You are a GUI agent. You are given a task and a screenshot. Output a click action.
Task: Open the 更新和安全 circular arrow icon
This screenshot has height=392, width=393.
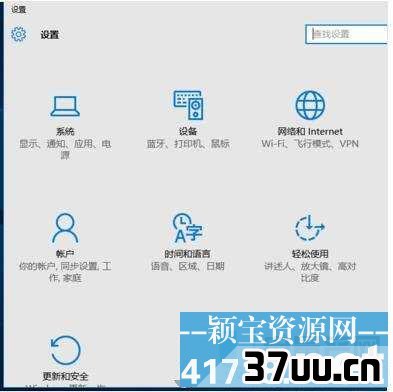tap(66, 351)
